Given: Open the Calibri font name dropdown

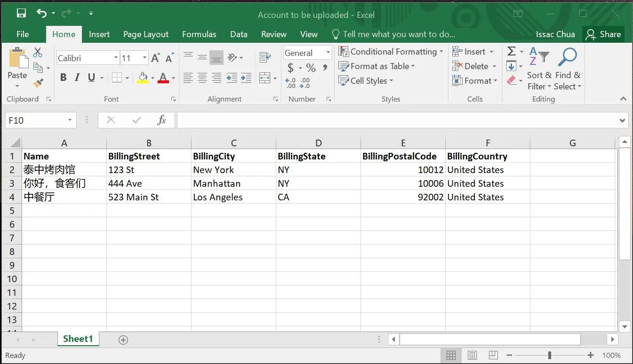Looking at the screenshot, I should (116, 58).
